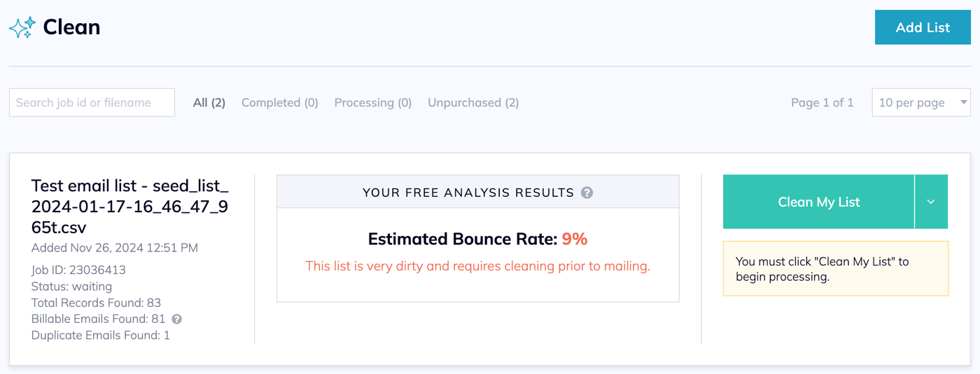Click the Estimated Bounce Rate 9% value
This screenshot has height=374, width=980.
574,239
